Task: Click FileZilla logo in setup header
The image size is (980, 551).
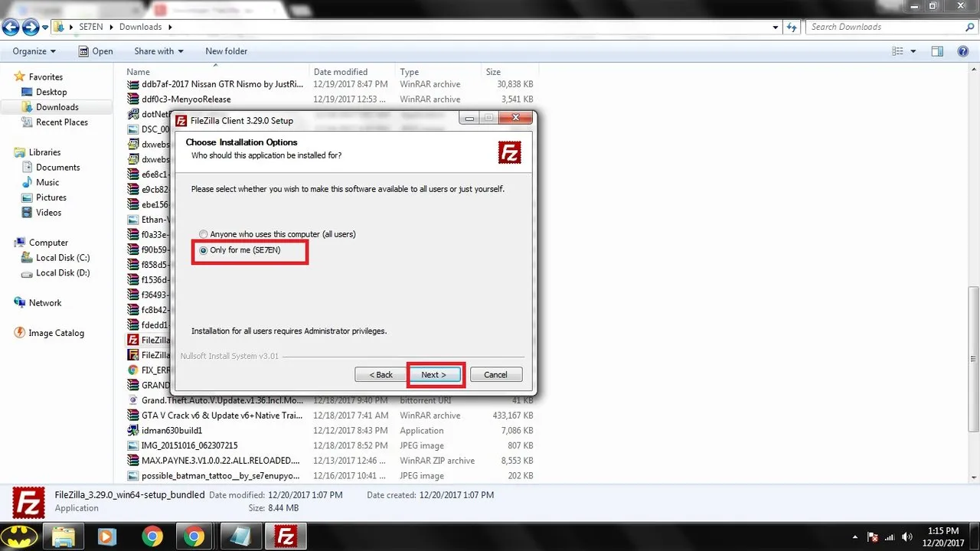Action: tap(509, 153)
